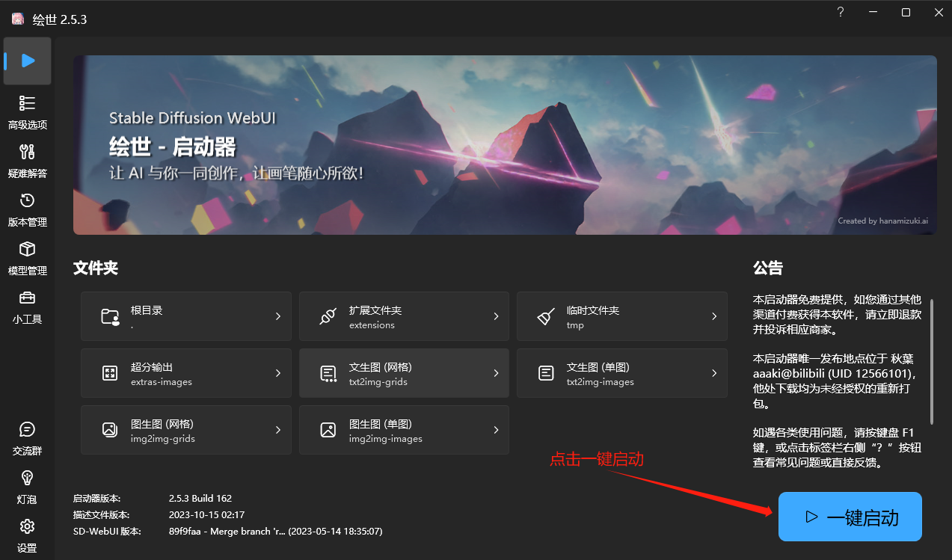Viewport: 952px width, 560px height.
Task: Click the announcement panel scrollbar
Action: [x=932, y=362]
